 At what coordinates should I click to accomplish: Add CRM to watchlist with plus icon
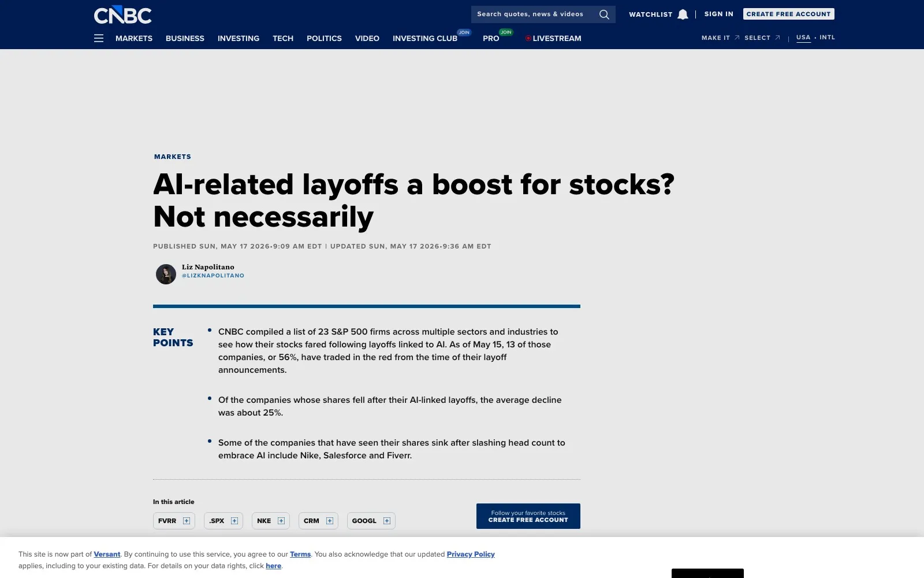(330, 521)
